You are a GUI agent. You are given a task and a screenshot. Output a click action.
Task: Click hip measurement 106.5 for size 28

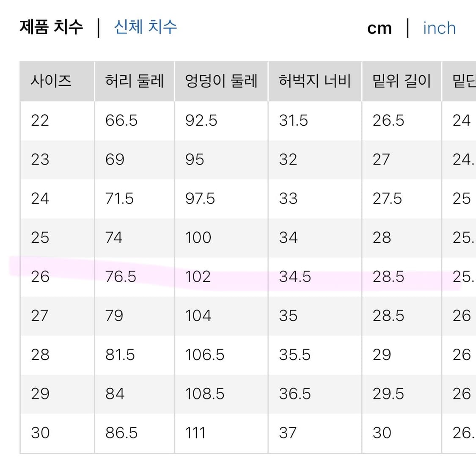coord(204,355)
